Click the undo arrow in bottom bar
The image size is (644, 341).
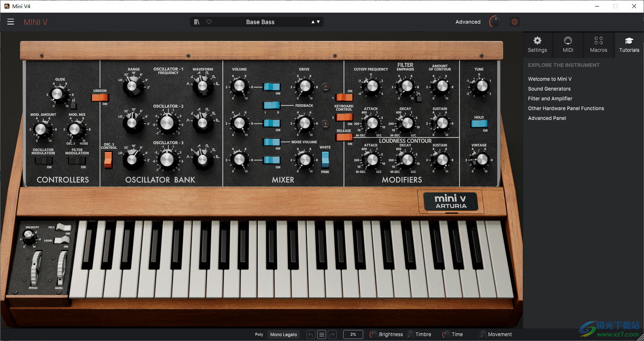pos(311,334)
